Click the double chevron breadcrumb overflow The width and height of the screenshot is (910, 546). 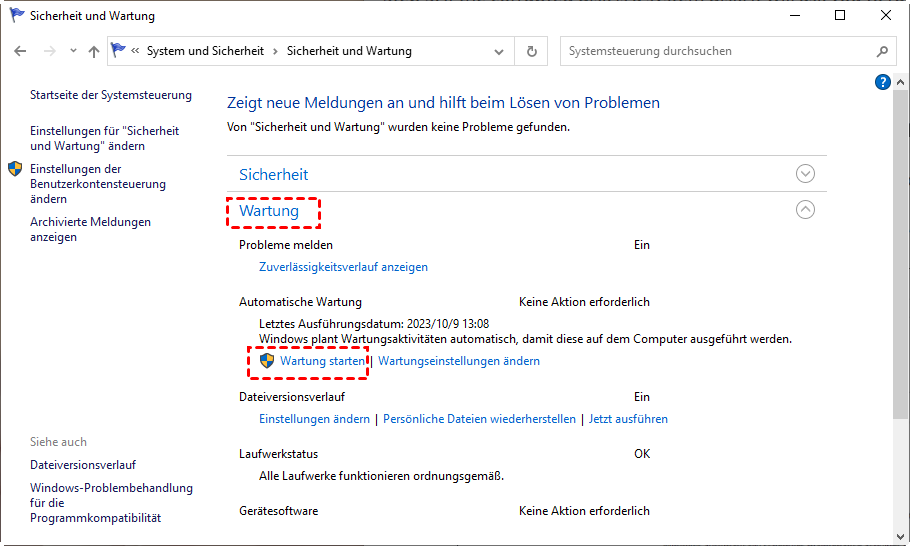point(135,51)
